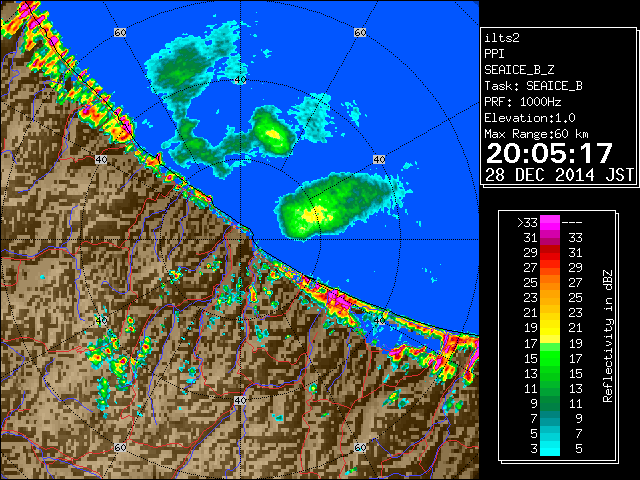The height and width of the screenshot is (480, 640).
Task: Click the "40" ring label on the southeast coastline
Action: [x=379, y=320]
